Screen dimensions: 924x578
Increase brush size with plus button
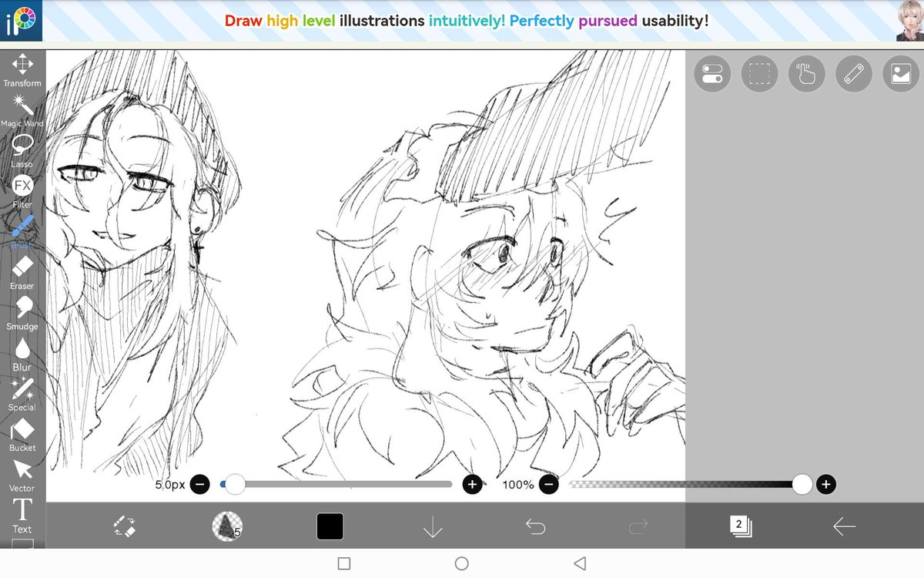pos(472,484)
